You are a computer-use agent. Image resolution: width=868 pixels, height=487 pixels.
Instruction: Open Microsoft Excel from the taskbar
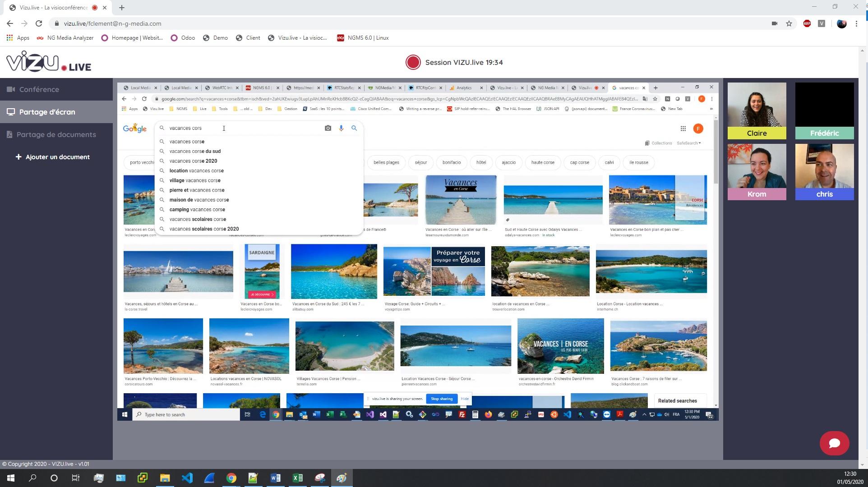click(297, 478)
